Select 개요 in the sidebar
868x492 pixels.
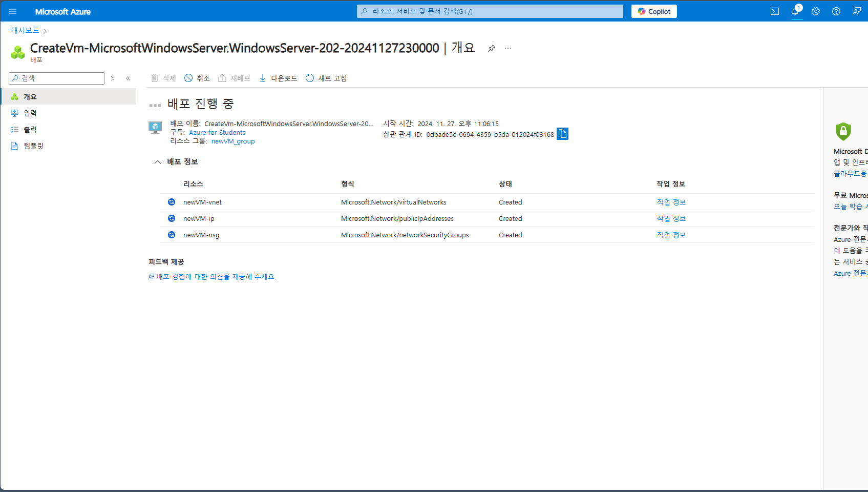click(69, 96)
